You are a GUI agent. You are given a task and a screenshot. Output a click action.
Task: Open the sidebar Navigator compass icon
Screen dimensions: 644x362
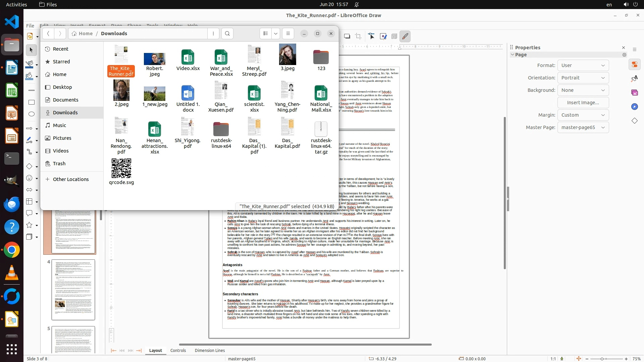click(634, 107)
